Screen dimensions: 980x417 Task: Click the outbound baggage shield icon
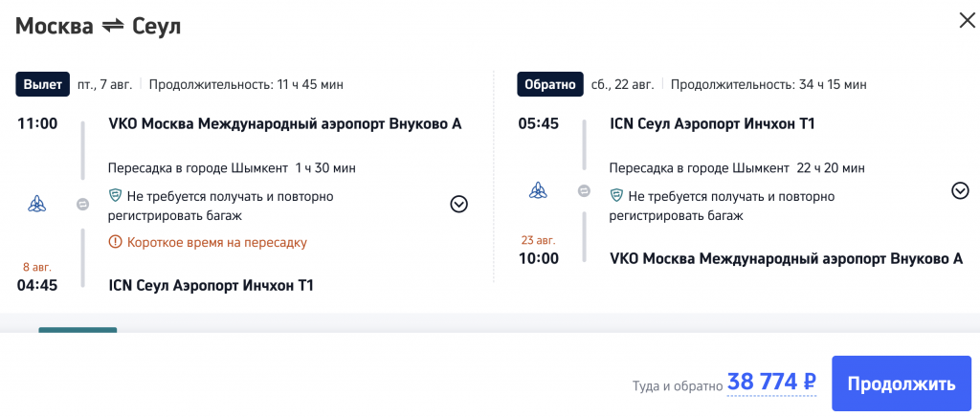(x=115, y=196)
